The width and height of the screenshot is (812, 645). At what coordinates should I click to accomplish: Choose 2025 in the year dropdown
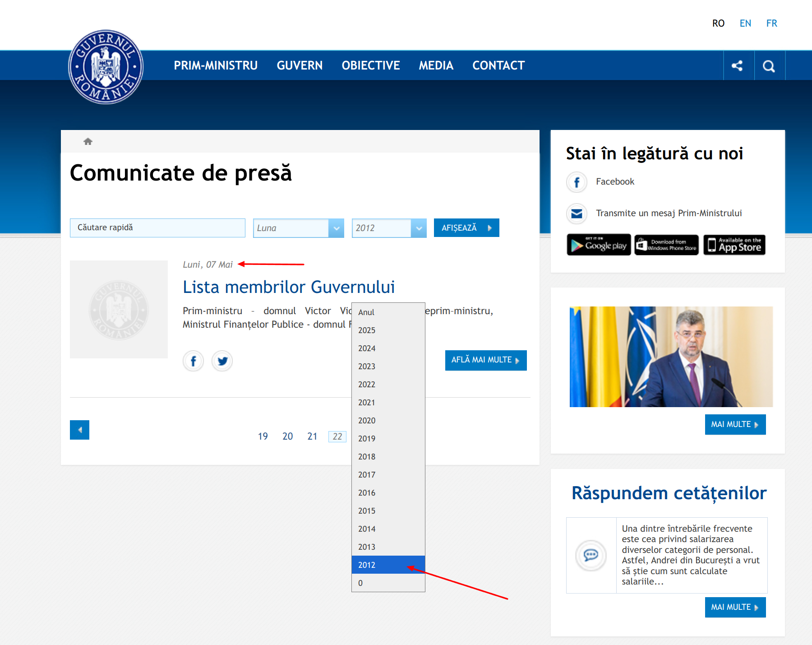click(367, 330)
